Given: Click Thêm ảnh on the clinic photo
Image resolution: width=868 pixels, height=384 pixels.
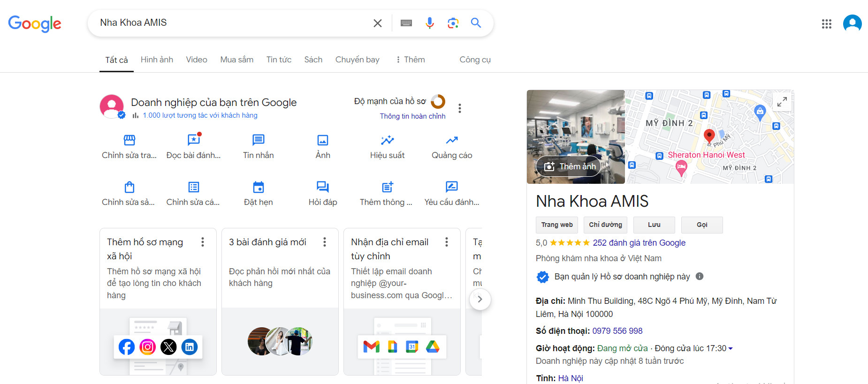Looking at the screenshot, I should point(570,166).
